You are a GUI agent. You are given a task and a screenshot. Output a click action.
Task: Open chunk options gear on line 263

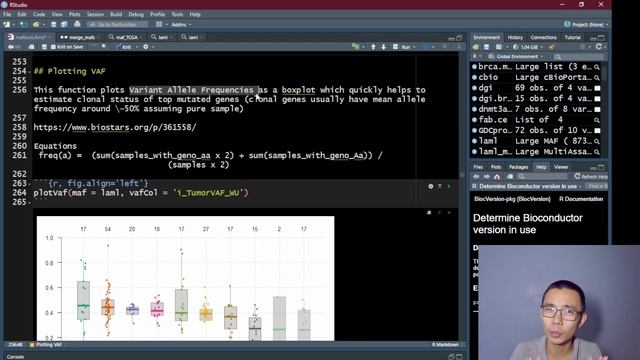pyautogui.click(x=431, y=186)
